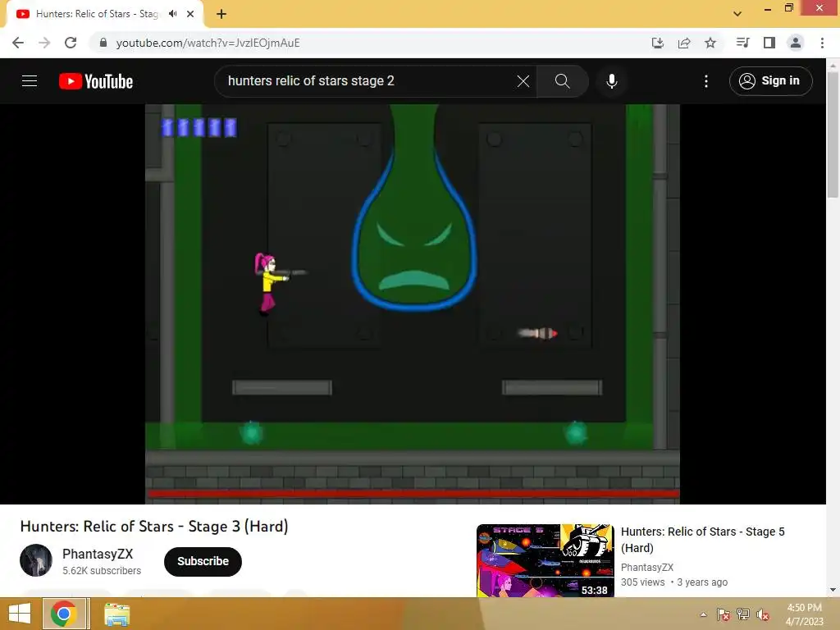The image size is (840, 630).
Task: Open the network tray icon
Action: (743, 614)
